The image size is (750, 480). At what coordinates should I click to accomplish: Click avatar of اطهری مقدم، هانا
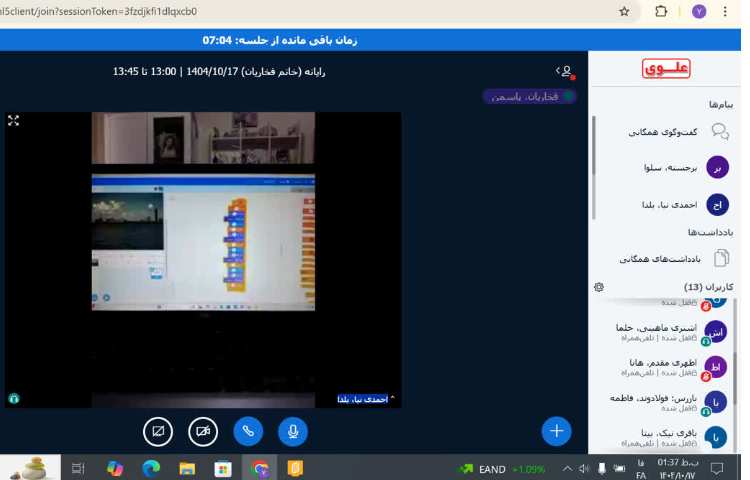click(716, 367)
